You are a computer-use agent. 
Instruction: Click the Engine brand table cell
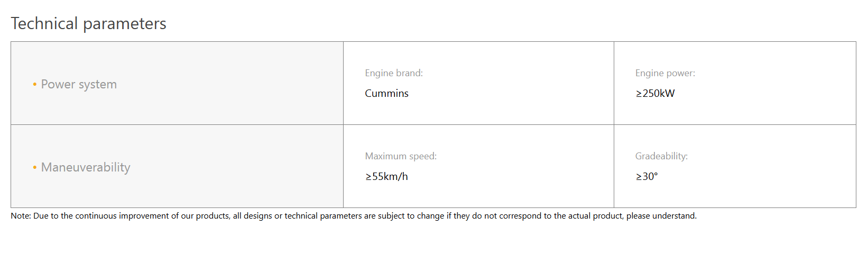[x=478, y=83]
